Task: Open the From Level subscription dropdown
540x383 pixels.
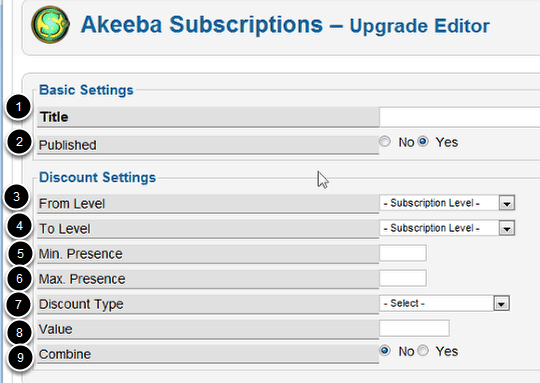Action: (447, 203)
